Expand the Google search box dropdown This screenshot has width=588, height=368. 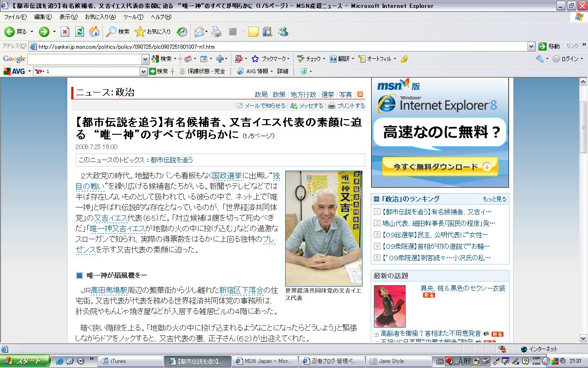[x=145, y=59]
